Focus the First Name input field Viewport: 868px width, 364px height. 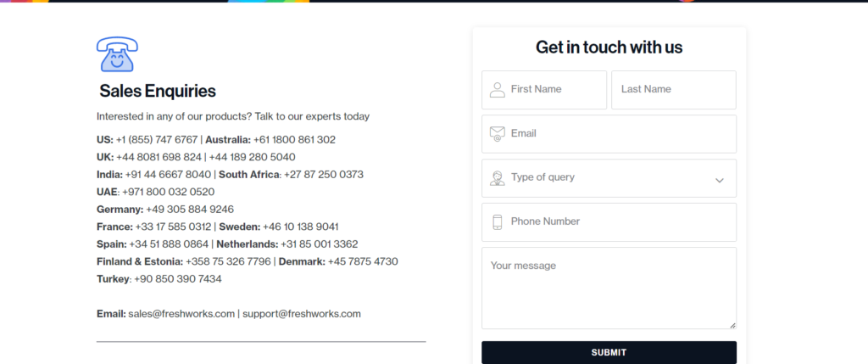point(544,90)
